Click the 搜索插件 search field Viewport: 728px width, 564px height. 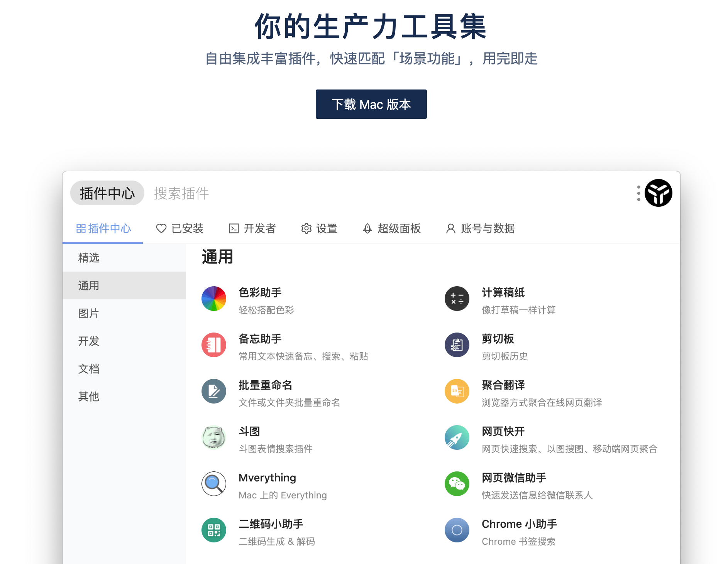(181, 193)
